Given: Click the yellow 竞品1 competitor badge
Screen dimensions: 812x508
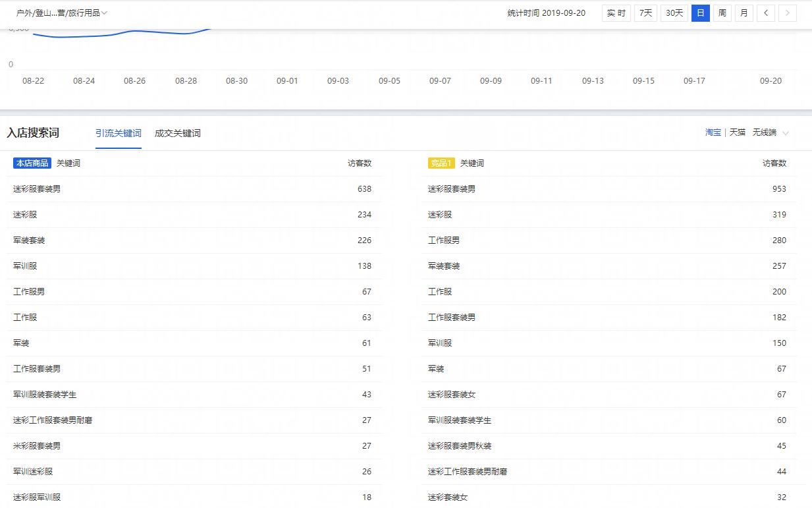Looking at the screenshot, I should click(x=441, y=163).
